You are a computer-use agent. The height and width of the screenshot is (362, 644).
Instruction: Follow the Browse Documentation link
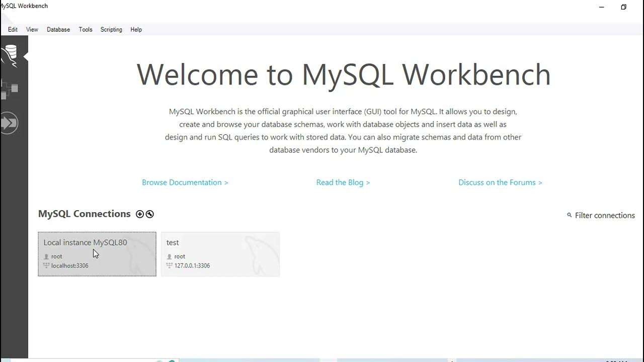point(185,183)
